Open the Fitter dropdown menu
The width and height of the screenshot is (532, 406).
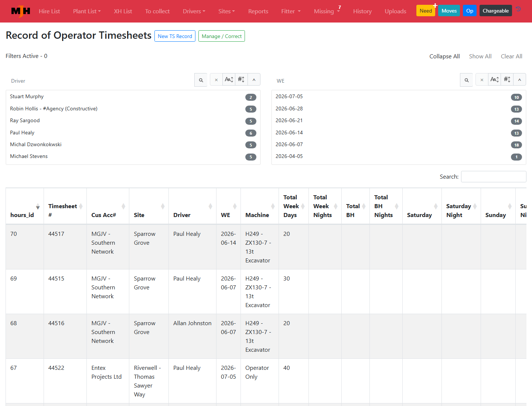pyautogui.click(x=291, y=11)
